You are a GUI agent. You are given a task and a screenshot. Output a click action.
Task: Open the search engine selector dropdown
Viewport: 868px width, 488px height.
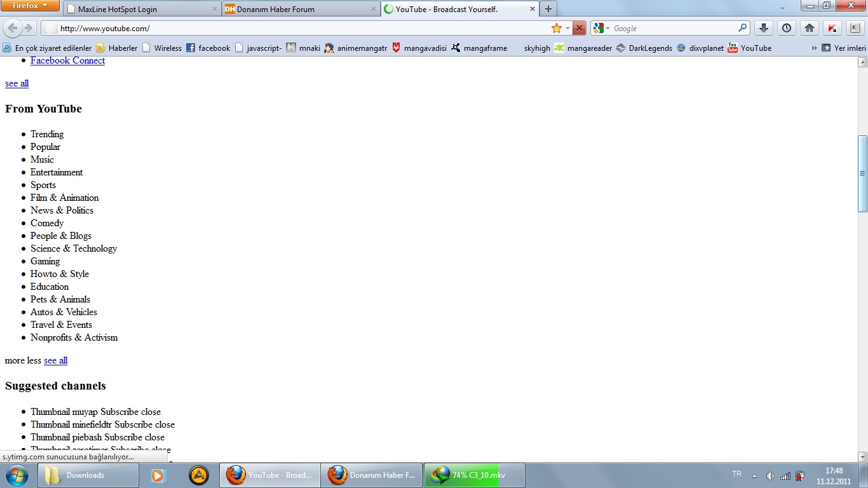point(601,28)
